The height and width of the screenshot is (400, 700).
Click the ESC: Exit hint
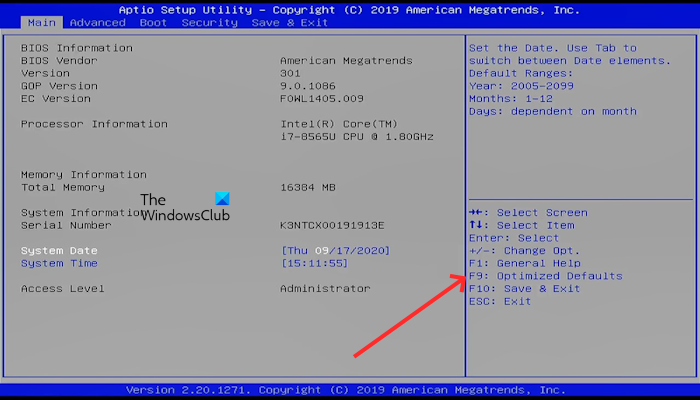(x=500, y=301)
